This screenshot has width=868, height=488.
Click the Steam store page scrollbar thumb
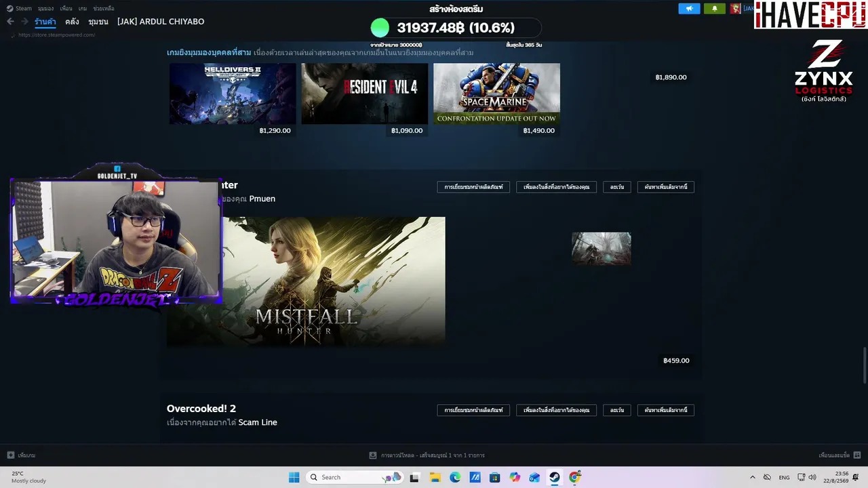coord(864,365)
